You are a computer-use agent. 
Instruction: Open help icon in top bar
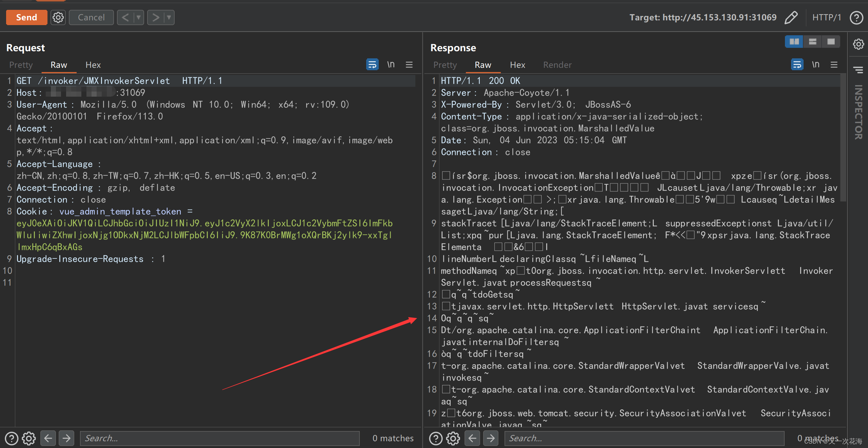pos(856,17)
